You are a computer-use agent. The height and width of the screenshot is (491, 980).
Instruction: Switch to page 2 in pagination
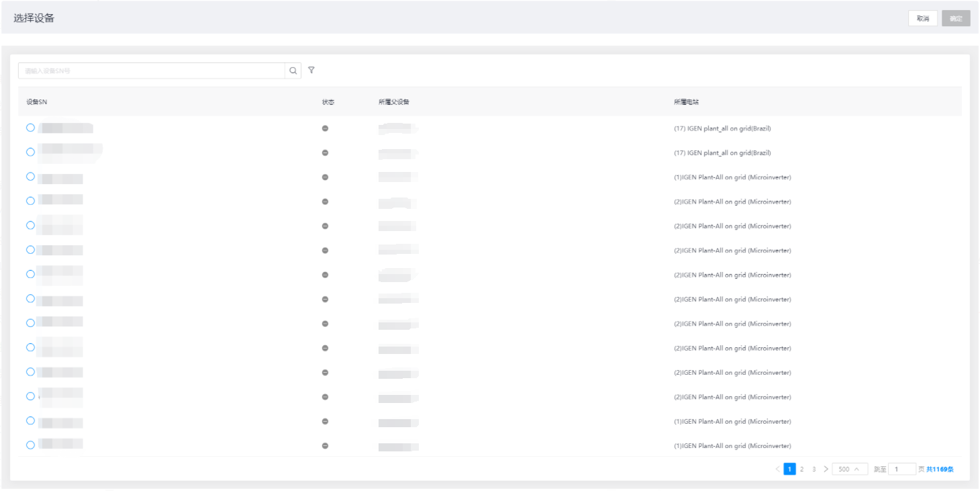801,469
